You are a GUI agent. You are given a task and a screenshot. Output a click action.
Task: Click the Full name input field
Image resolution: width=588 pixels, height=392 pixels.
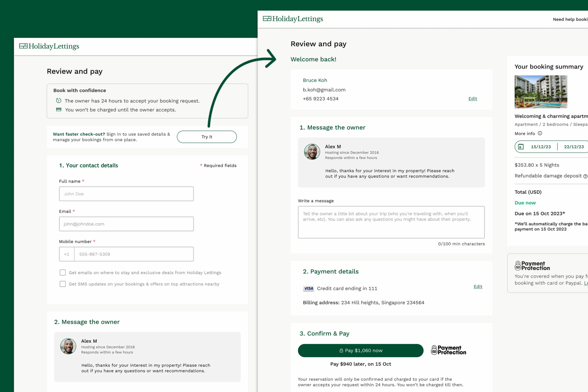click(126, 194)
